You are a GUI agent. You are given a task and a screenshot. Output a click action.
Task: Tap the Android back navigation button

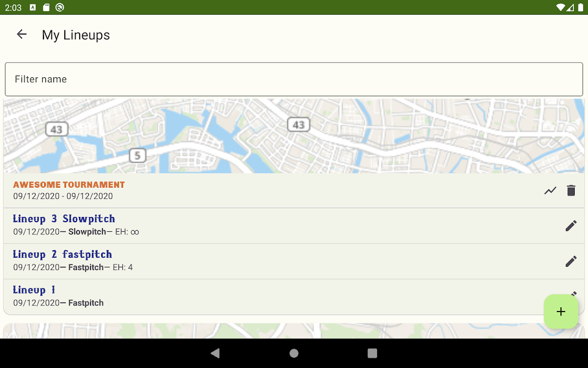pyautogui.click(x=215, y=353)
